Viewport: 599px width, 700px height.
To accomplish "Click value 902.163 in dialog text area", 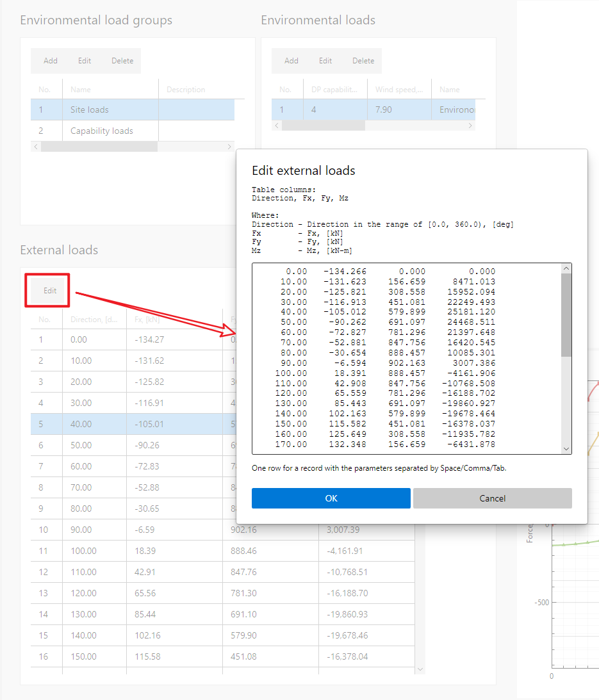I will click(406, 363).
